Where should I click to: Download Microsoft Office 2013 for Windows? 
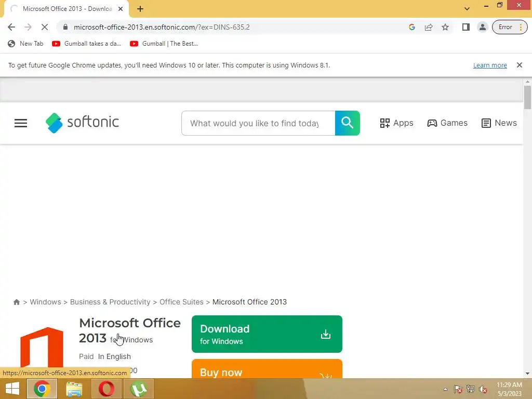(267, 334)
